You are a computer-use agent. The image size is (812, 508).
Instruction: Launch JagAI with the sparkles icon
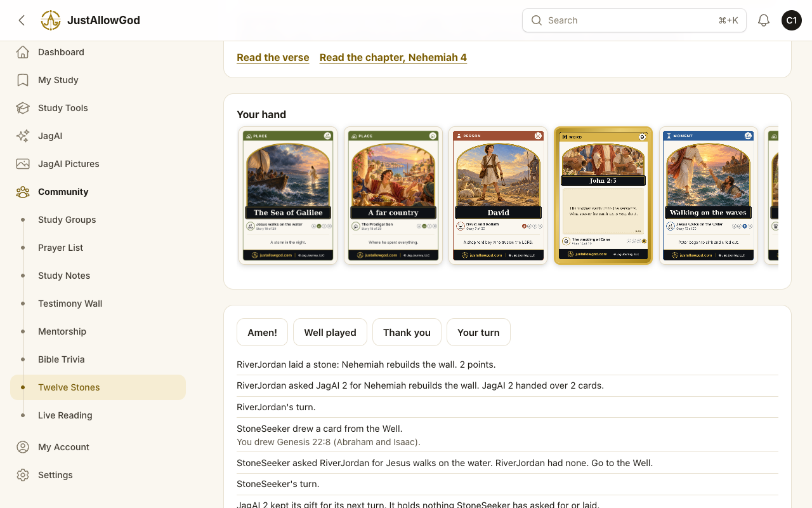tap(23, 136)
